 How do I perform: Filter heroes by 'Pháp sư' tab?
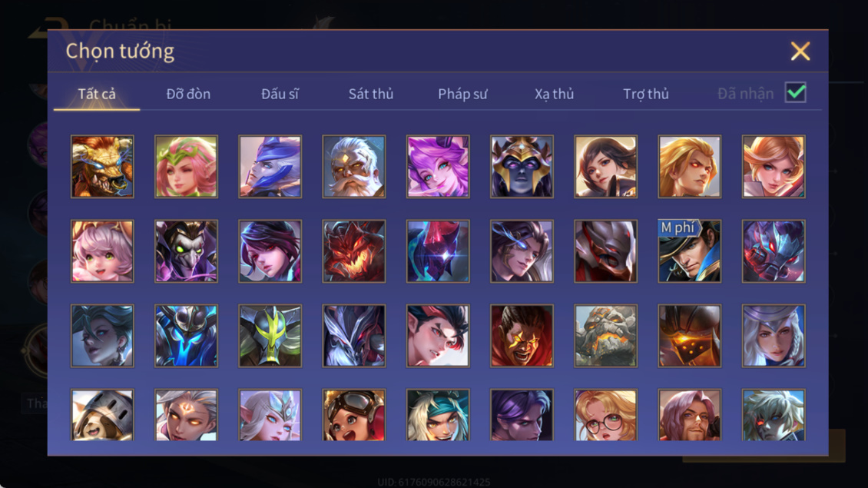(x=462, y=95)
